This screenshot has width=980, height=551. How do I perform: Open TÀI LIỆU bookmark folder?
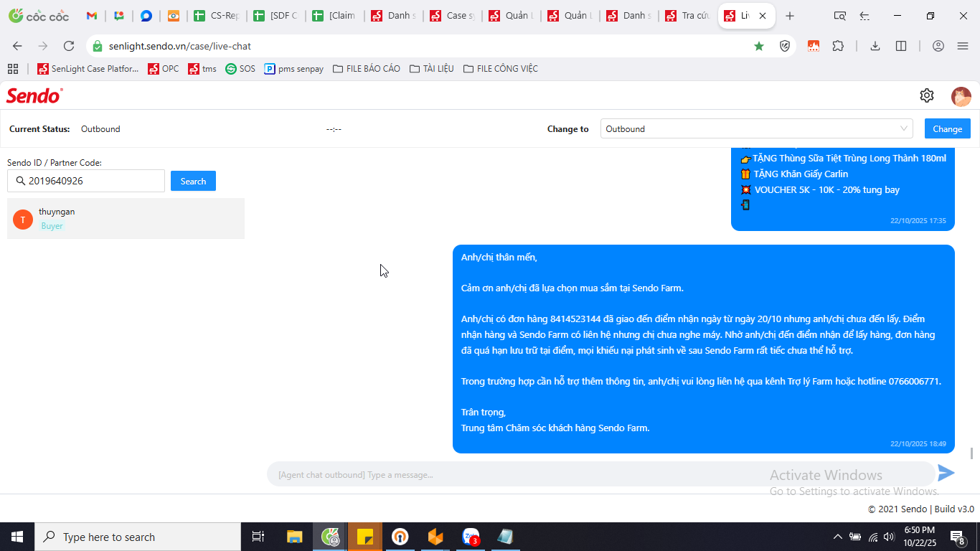(x=432, y=69)
